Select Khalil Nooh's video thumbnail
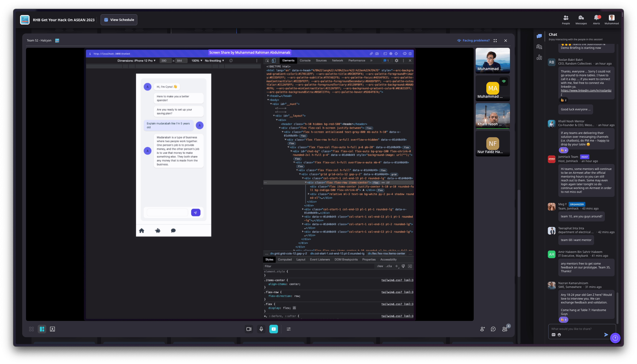 pos(493,116)
